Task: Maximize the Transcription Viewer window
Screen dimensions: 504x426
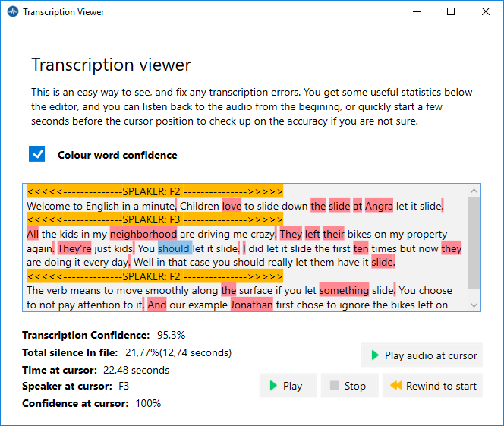Action: point(451,11)
